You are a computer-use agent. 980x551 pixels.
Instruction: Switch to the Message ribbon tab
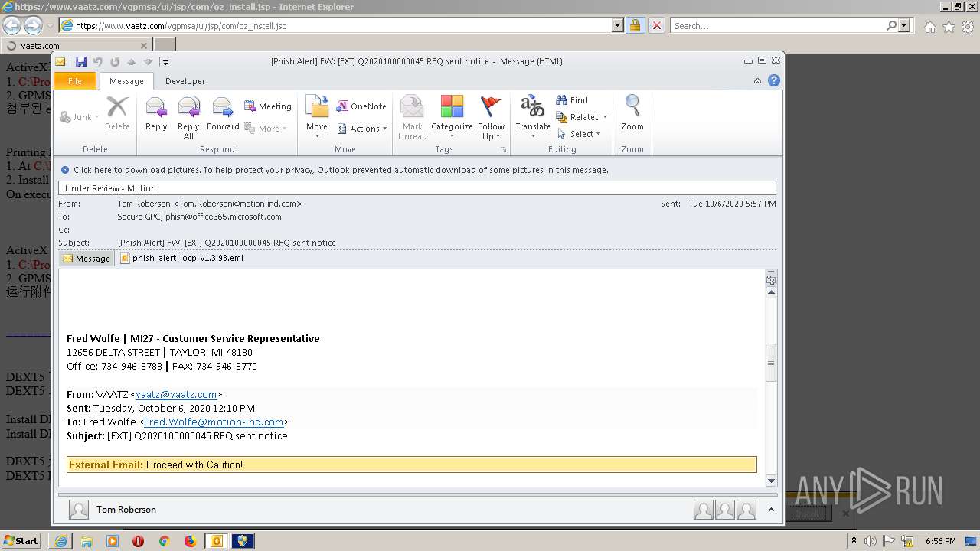click(126, 80)
